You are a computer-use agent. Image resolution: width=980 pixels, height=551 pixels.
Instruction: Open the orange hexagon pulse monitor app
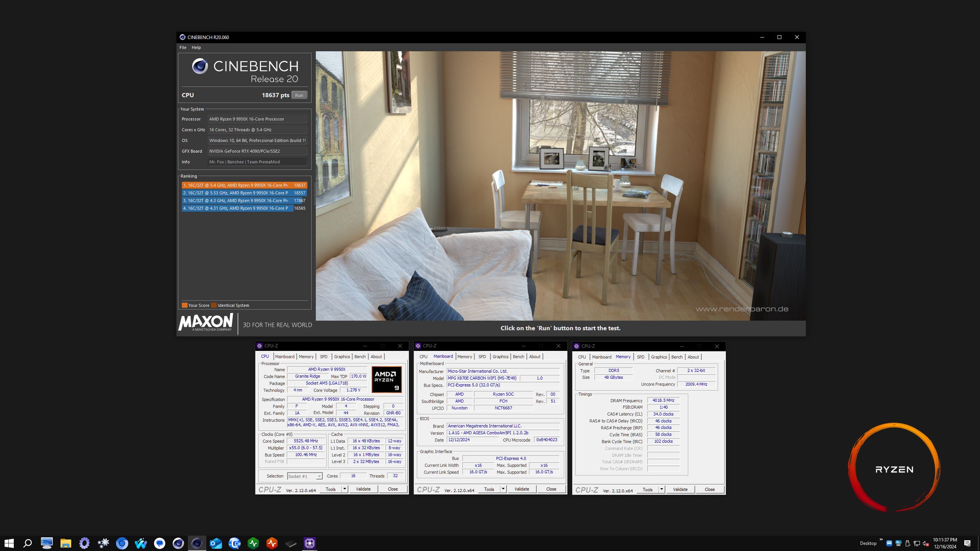[x=272, y=543]
